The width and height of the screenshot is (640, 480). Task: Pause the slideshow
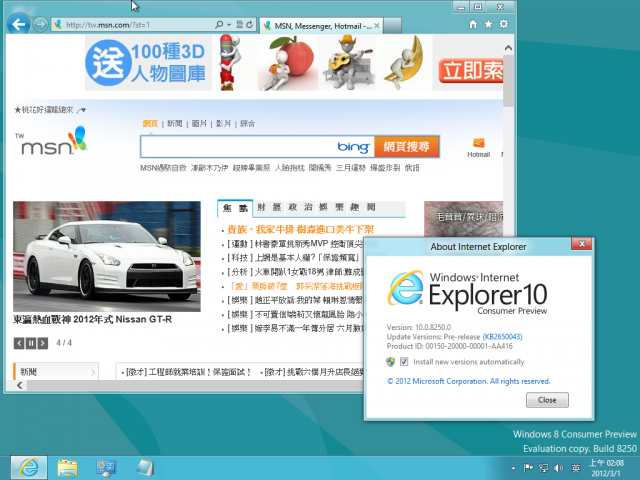pos(31,343)
